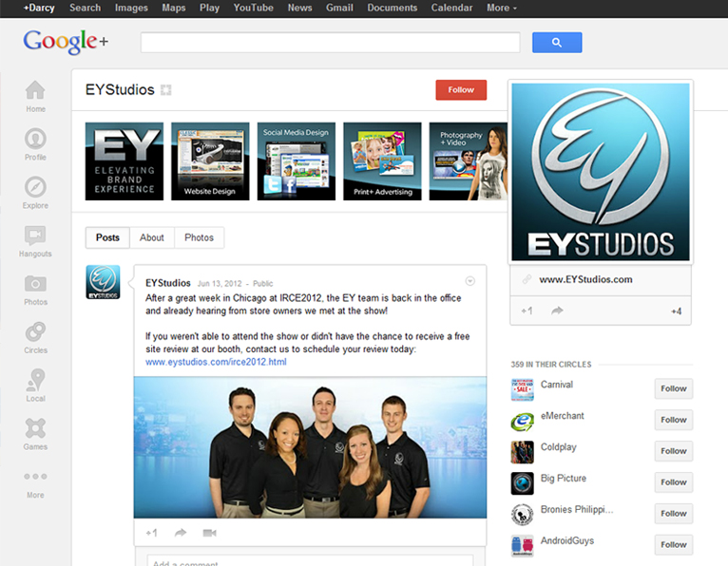Click the AndroidGuys circle avatar
The width and height of the screenshot is (728, 566).
(523, 546)
